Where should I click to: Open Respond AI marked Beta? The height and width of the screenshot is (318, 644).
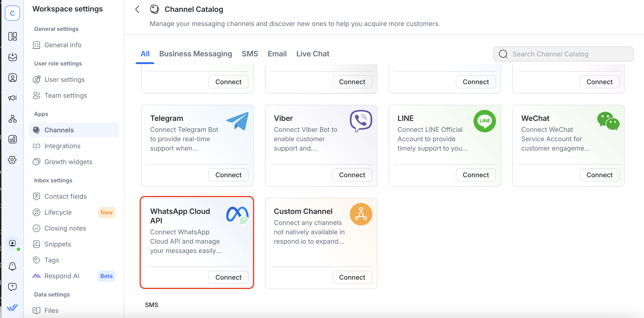coord(62,276)
